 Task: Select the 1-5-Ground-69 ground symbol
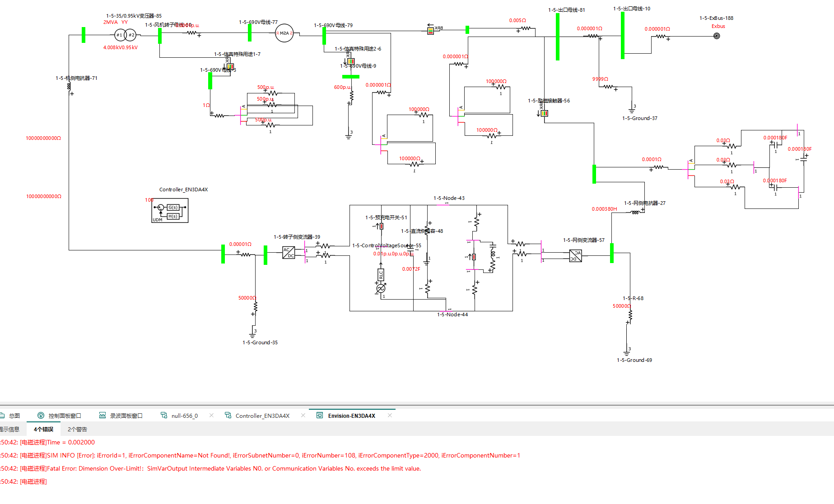[x=627, y=352]
